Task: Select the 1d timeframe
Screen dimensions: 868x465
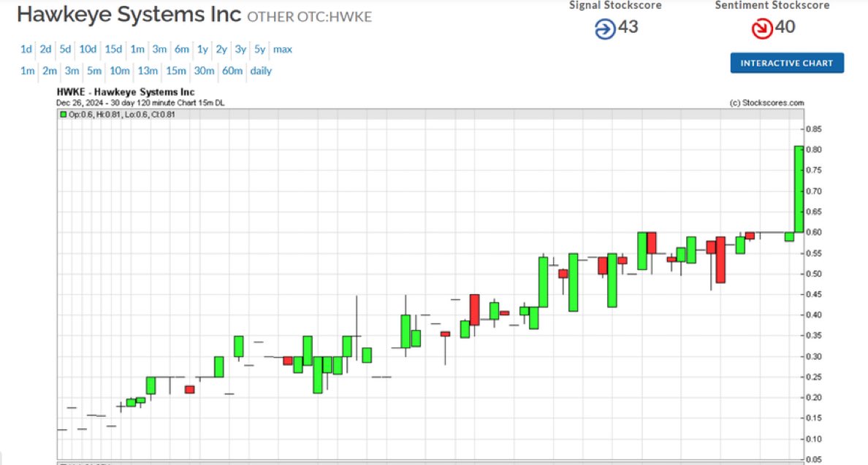Action: tap(26, 49)
